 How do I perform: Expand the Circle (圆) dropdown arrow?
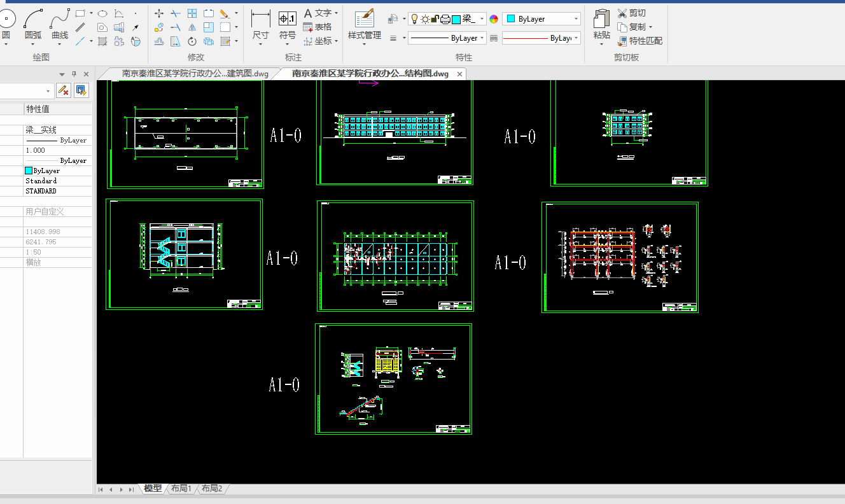click(x=6, y=44)
